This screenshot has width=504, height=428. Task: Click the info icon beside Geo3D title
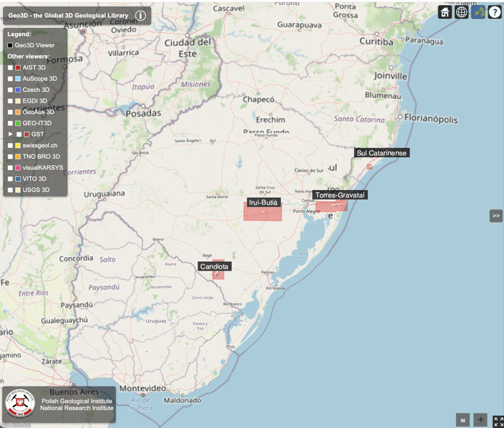(x=140, y=15)
